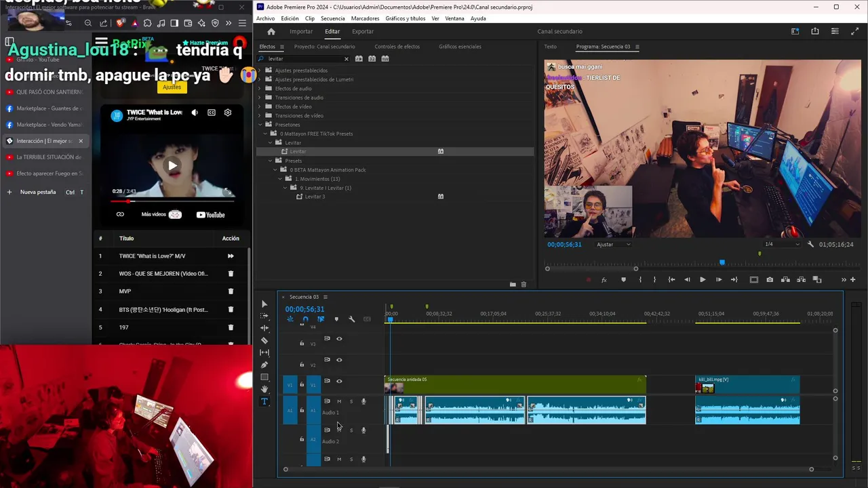This screenshot has width=868, height=488.
Task: Select the Track Select Forward tool
Action: coord(264,316)
